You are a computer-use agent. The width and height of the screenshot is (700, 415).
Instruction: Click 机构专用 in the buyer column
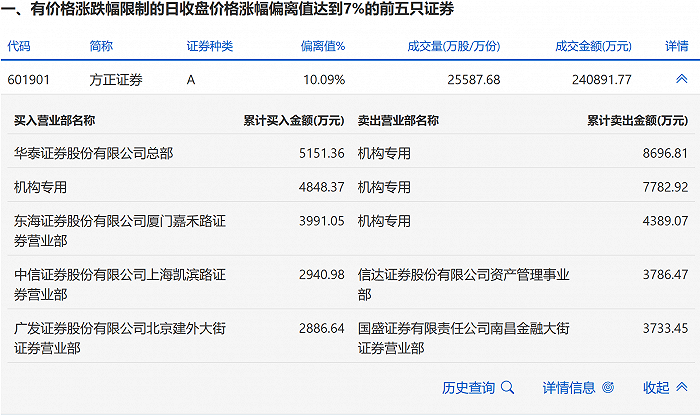[40, 187]
